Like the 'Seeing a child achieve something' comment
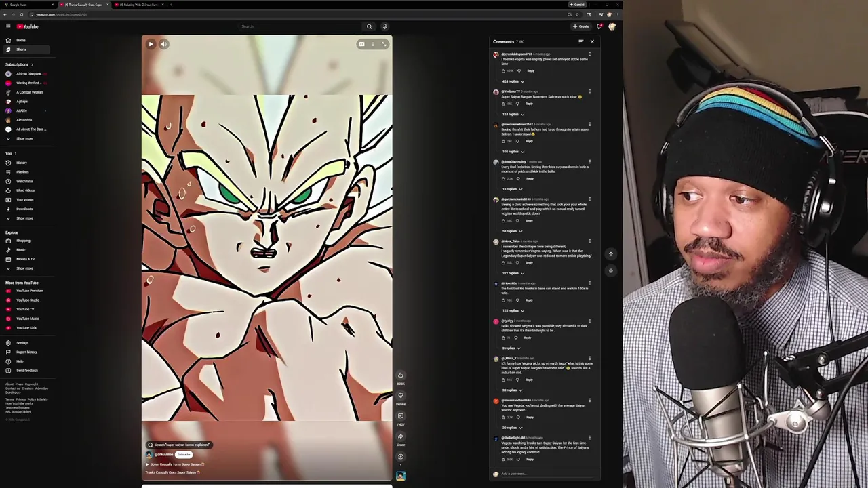Screen dimensions: 868x488 [x=503, y=221]
